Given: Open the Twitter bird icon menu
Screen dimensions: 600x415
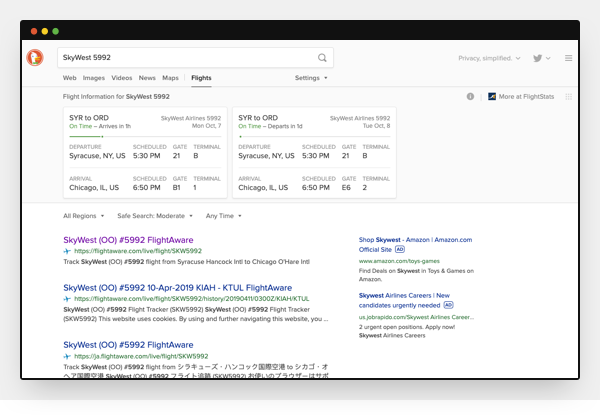Looking at the screenshot, I should point(541,58).
